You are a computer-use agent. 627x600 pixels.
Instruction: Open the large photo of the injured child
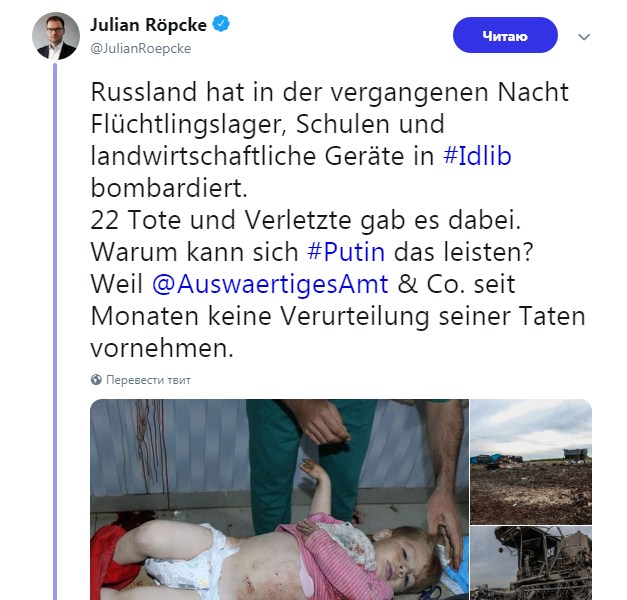tap(279, 499)
